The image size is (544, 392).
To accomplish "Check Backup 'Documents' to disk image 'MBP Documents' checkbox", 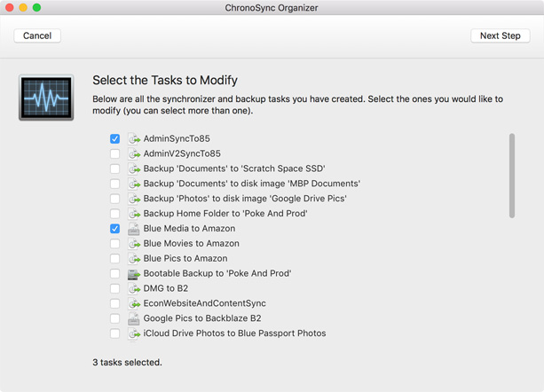I will click(114, 184).
